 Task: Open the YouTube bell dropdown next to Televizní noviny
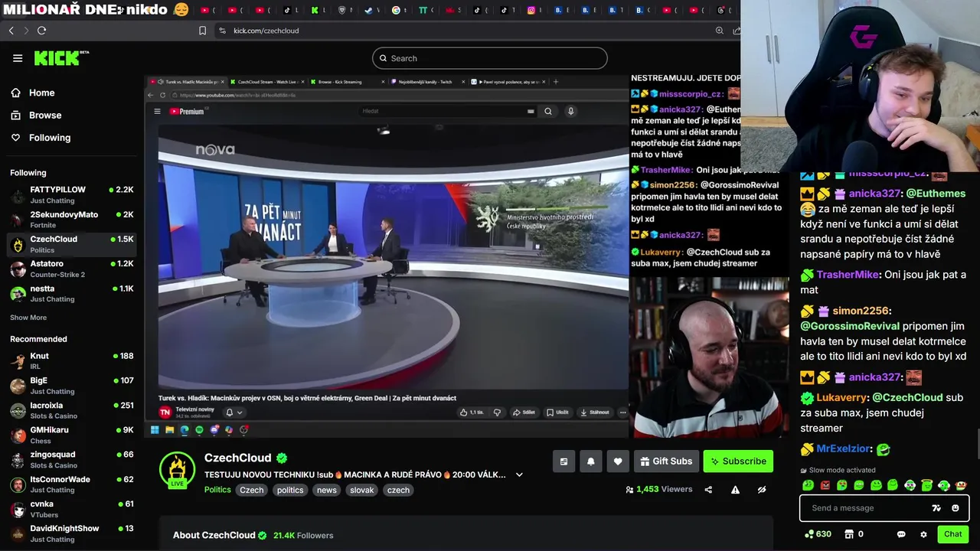233,412
